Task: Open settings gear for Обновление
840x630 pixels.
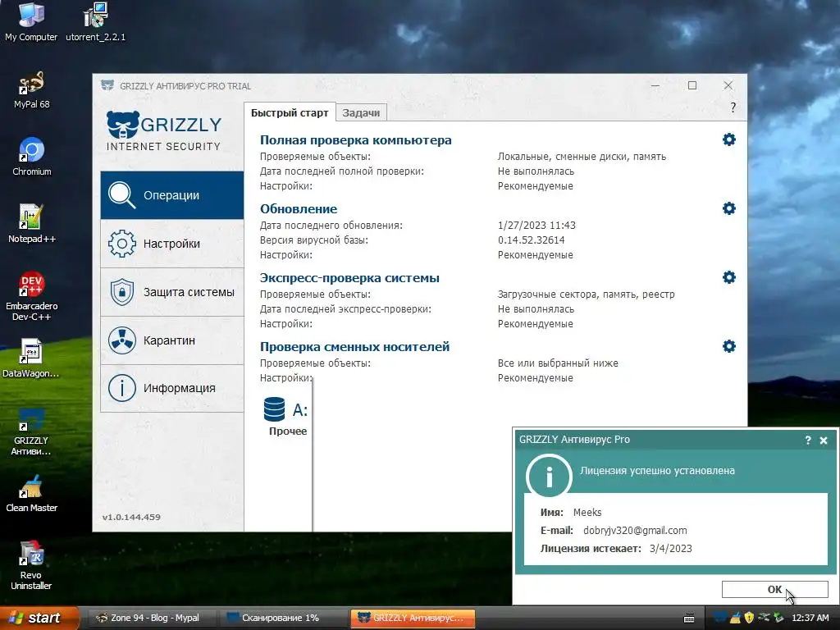Action: (x=728, y=208)
